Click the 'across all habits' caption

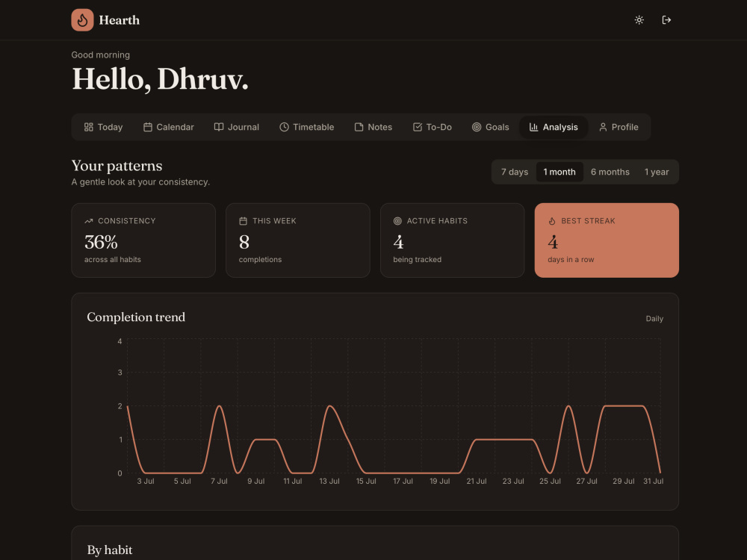point(113,260)
